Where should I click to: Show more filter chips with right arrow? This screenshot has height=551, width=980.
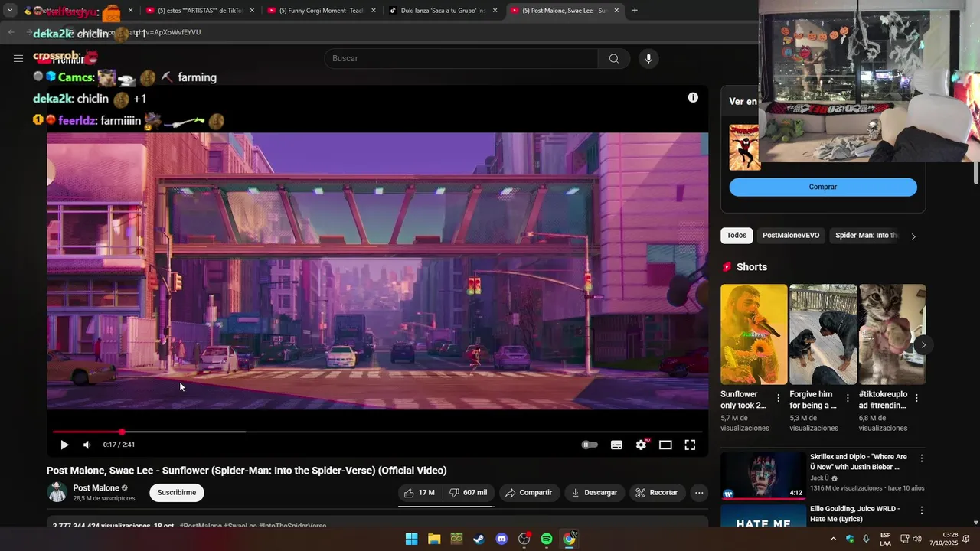[x=913, y=236]
